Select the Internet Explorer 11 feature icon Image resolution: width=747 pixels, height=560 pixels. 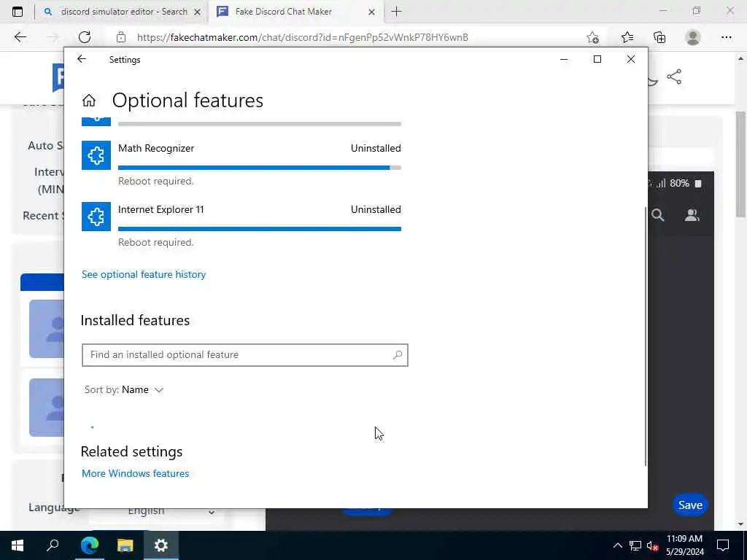(x=96, y=217)
